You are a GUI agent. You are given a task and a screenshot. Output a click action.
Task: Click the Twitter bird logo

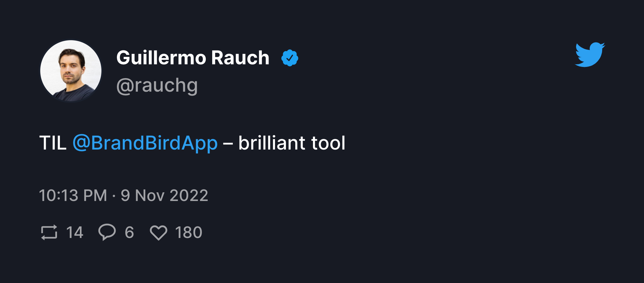tap(590, 55)
